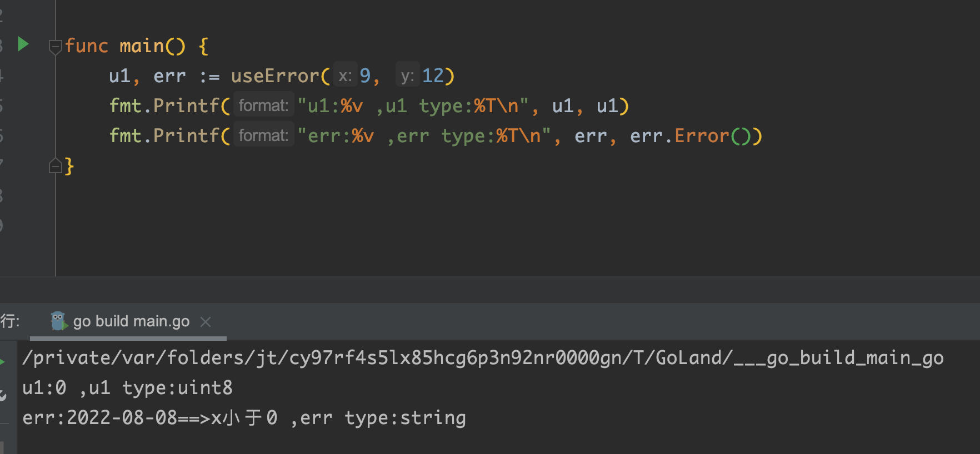Click the Go gopher icon on run tab
Image resolution: width=980 pixels, height=454 pixels.
58,321
